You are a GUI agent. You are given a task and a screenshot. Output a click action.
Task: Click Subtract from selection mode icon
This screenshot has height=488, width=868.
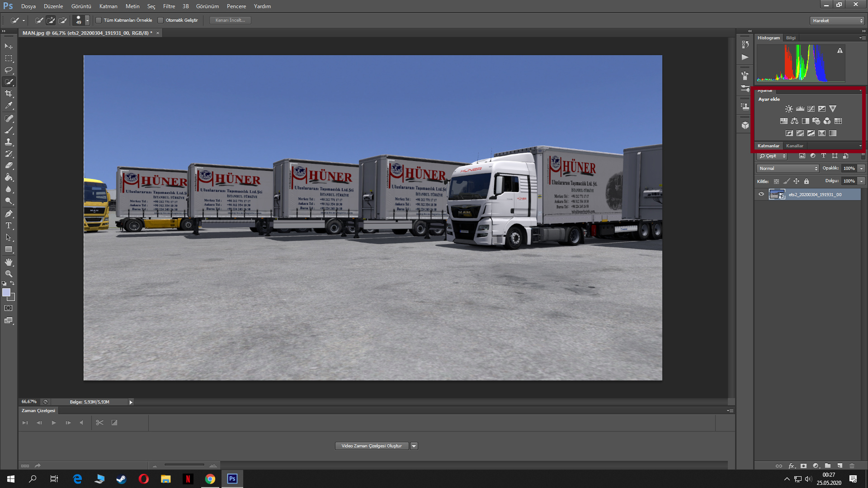click(x=63, y=20)
